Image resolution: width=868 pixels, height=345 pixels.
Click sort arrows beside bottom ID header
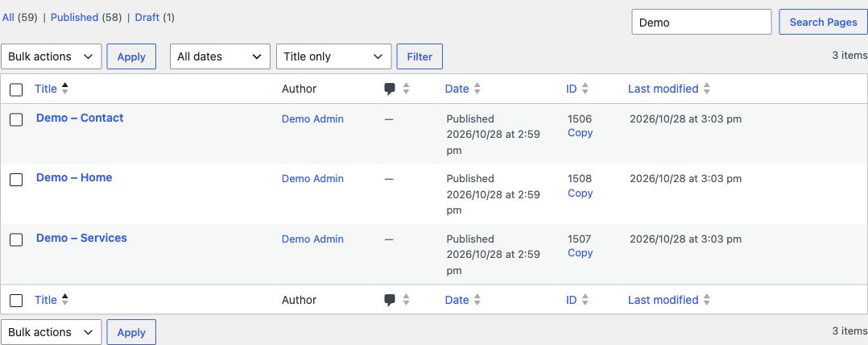pos(585,300)
